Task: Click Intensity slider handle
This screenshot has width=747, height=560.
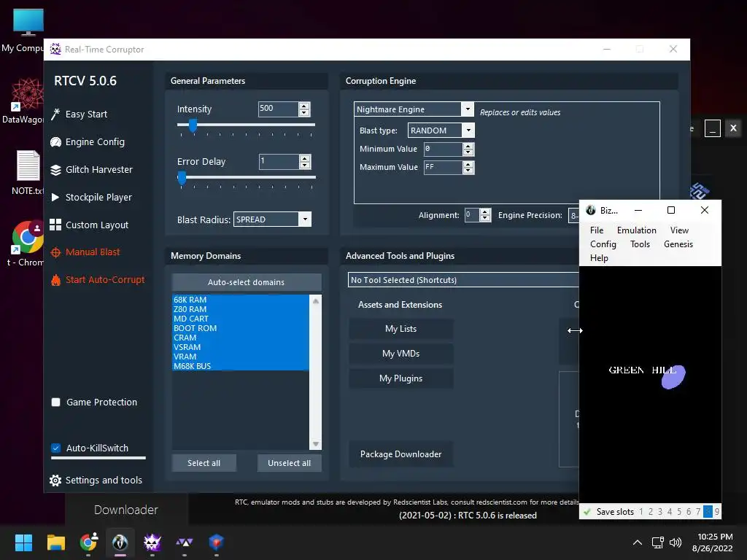Action: (x=193, y=125)
